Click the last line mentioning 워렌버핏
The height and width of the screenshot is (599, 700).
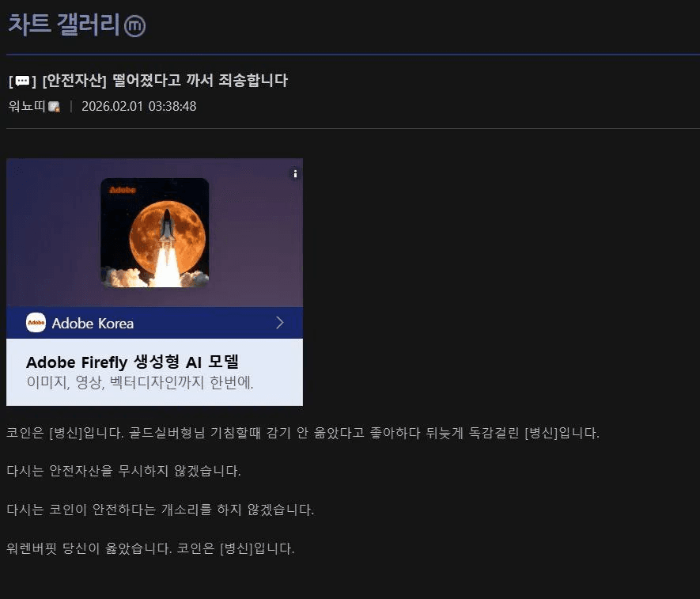point(150,548)
